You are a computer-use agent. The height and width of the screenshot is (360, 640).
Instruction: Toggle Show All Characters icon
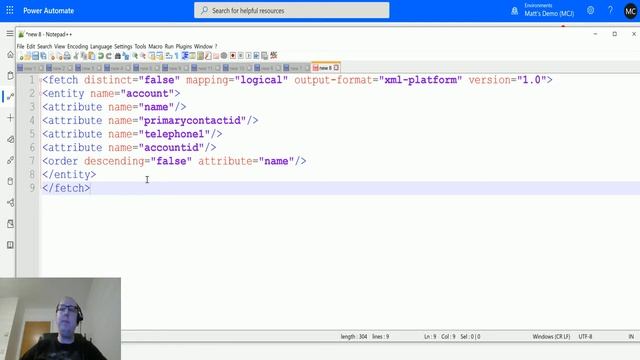[176, 56]
